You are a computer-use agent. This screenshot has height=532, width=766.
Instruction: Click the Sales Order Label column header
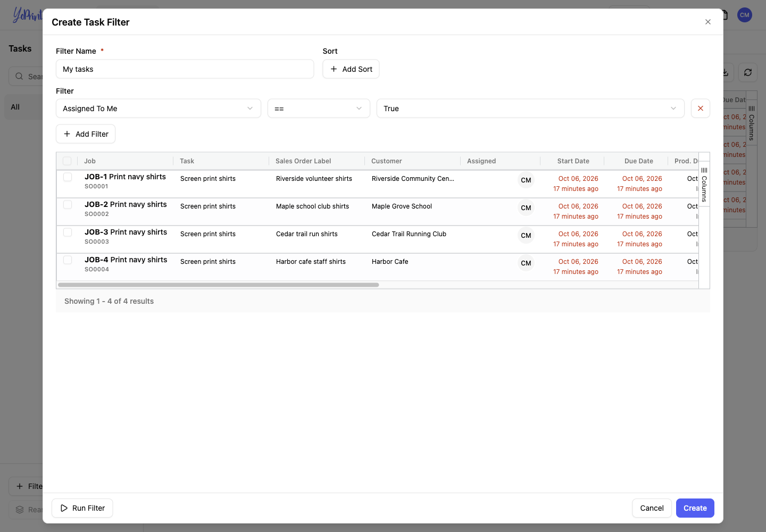tap(303, 161)
